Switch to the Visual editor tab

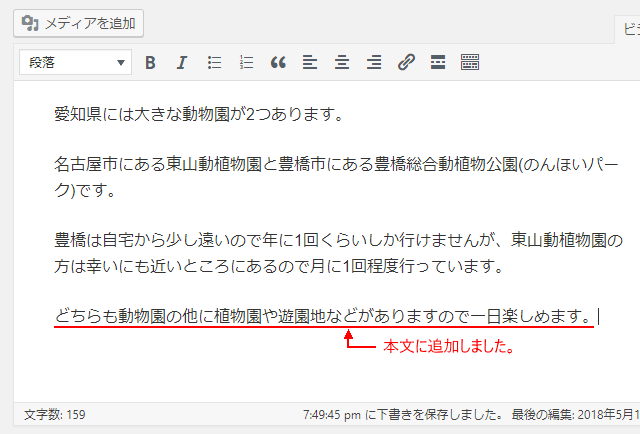(x=628, y=29)
